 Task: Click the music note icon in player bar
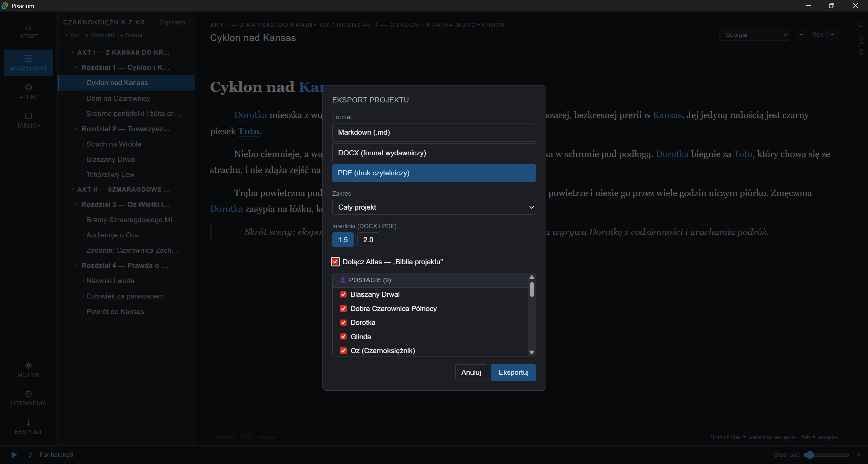[30, 455]
